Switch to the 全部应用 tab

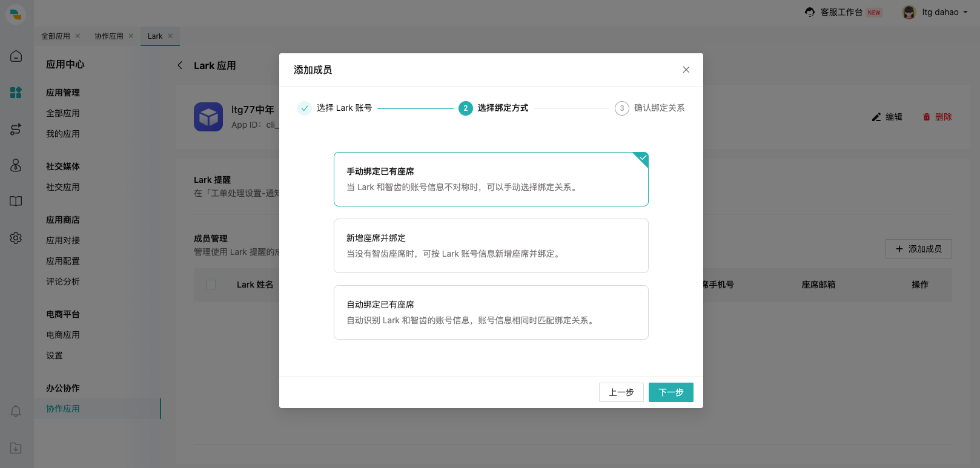point(56,36)
